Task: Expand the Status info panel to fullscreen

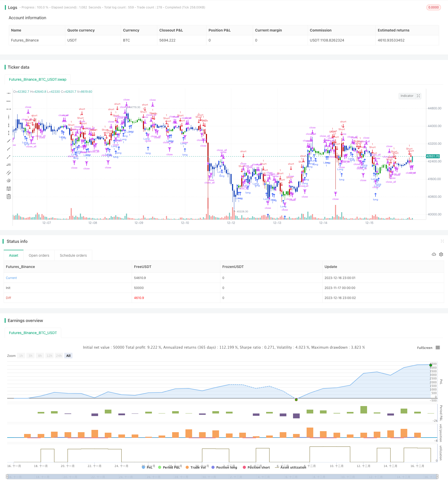Action: click(x=442, y=241)
